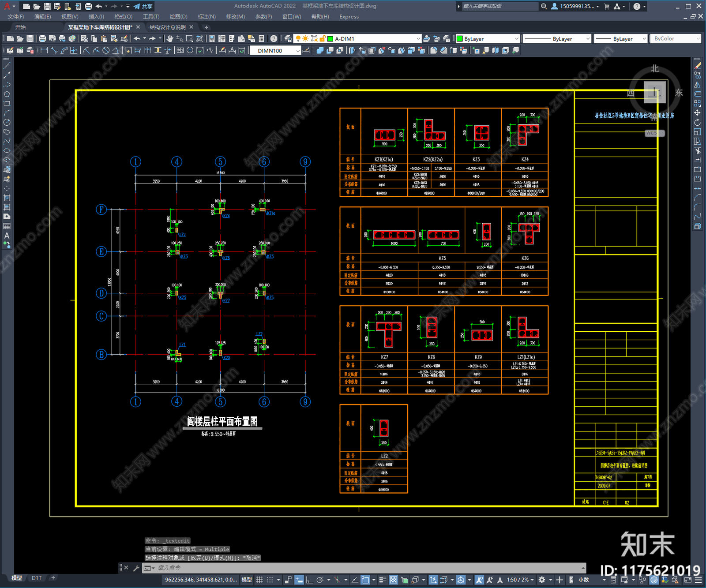Toggle dynamic input in status bar
The width and height of the screenshot is (706, 588).
click(x=299, y=580)
